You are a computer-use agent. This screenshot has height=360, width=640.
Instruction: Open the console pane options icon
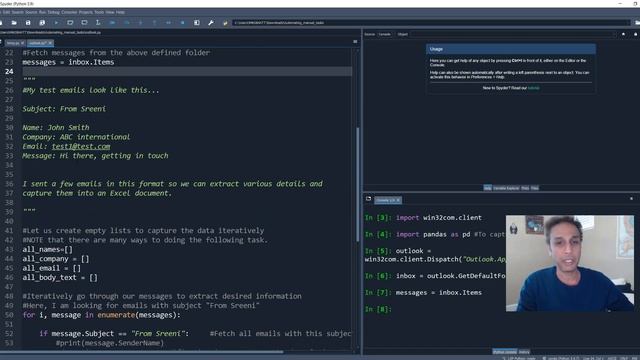click(631, 199)
